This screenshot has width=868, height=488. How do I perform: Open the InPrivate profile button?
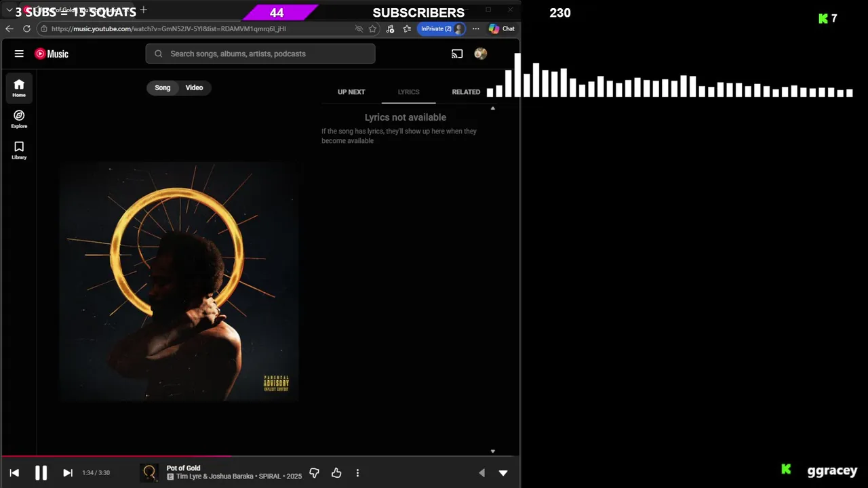[x=441, y=28]
